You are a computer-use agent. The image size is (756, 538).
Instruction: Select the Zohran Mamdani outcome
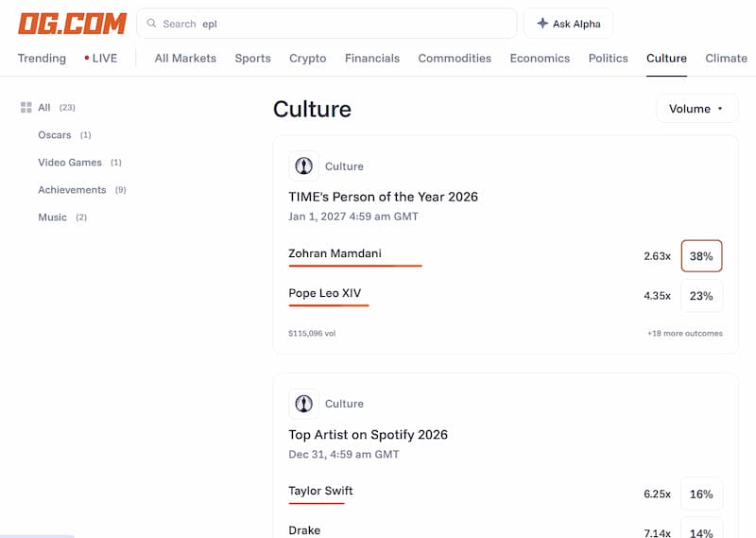coord(335,253)
